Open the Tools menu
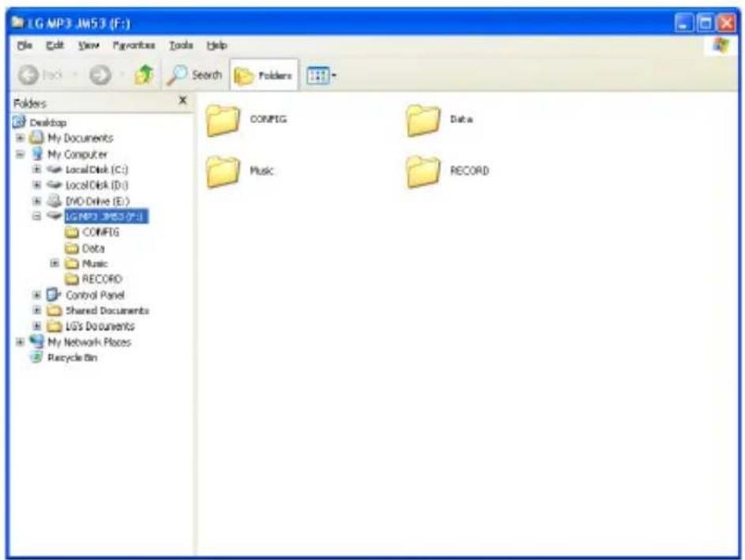 tap(181, 45)
